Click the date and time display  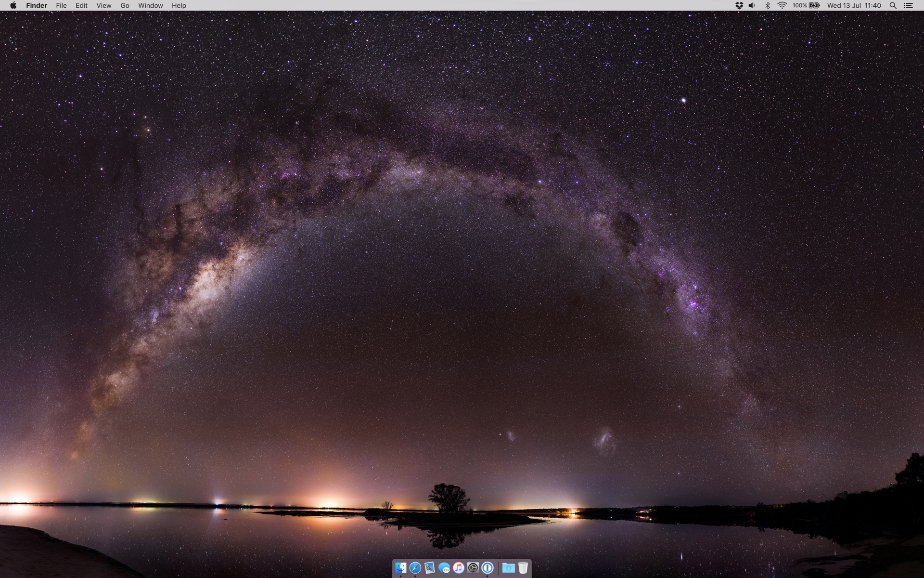854,5
